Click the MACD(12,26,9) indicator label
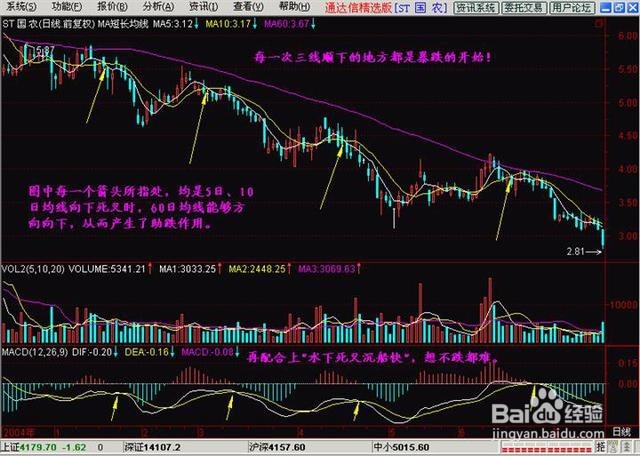 point(35,352)
